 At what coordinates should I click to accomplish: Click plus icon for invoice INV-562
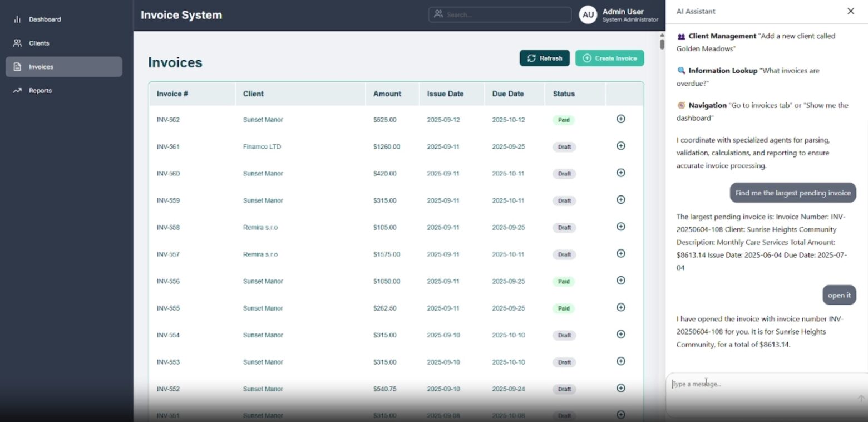coord(621,119)
